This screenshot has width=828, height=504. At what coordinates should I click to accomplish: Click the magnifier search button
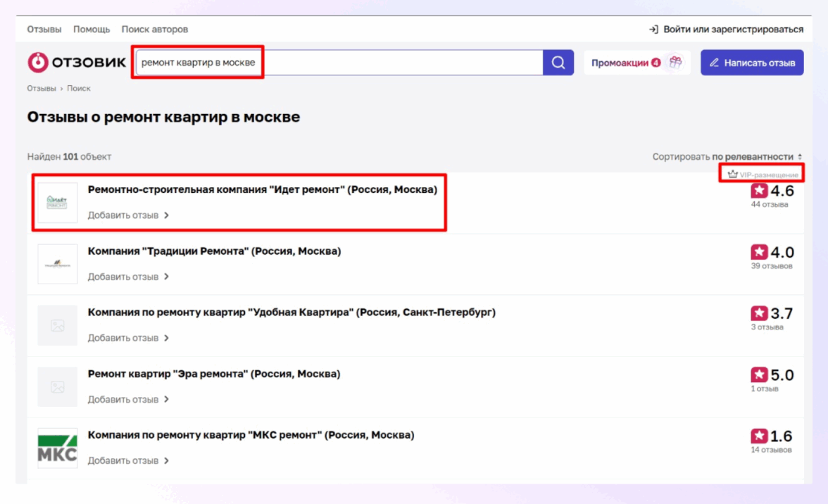point(558,63)
